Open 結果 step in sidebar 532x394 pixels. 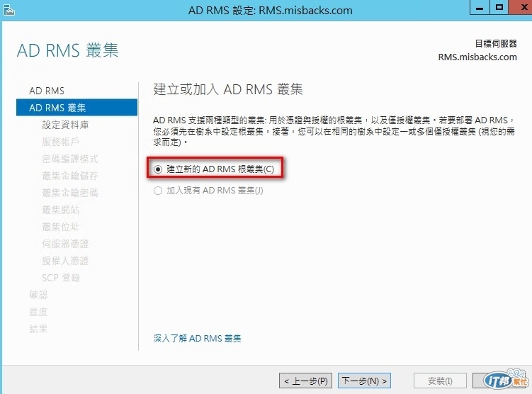pos(38,329)
